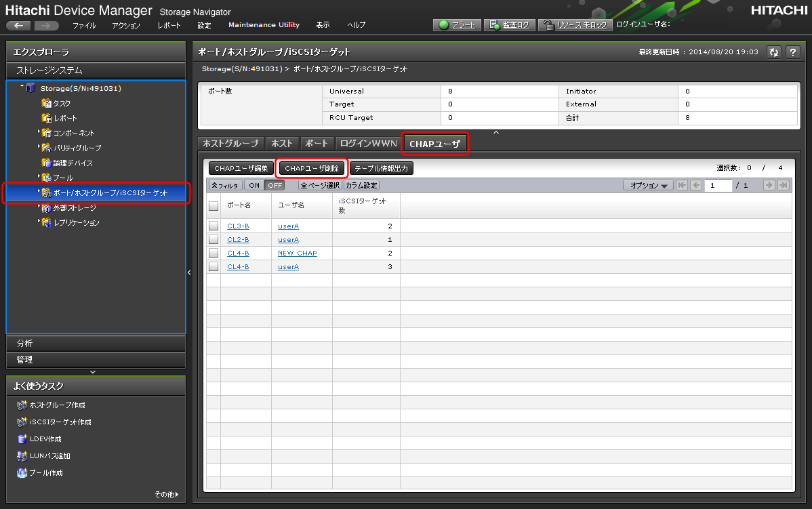
Task: Open the オプション dropdown
Action: tap(648, 186)
